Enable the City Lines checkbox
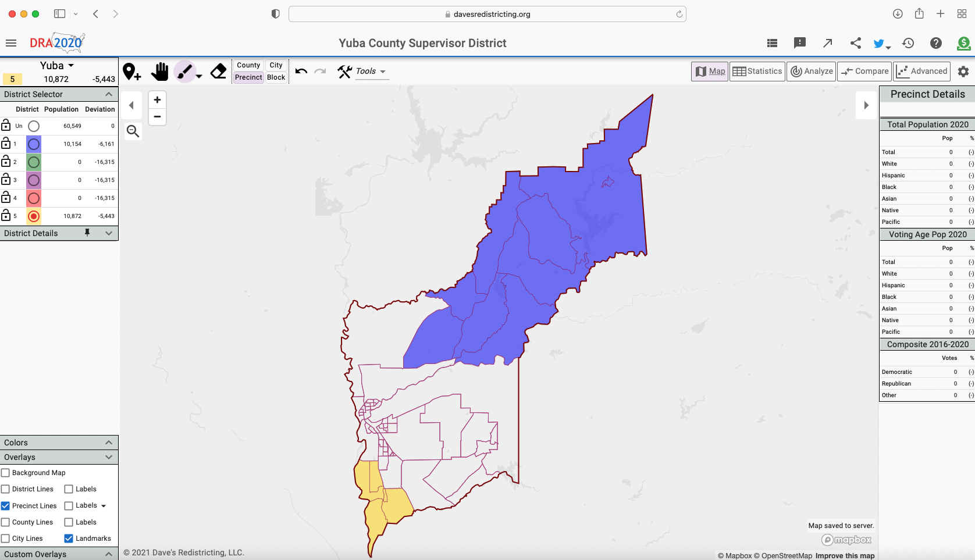The width and height of the screenshot is (975, 560). coord(5,538)
